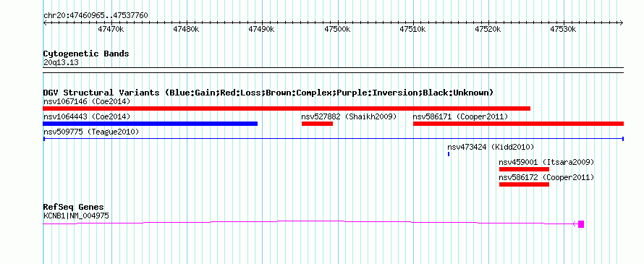Click the 47470k ruler label

click(111, 30)
